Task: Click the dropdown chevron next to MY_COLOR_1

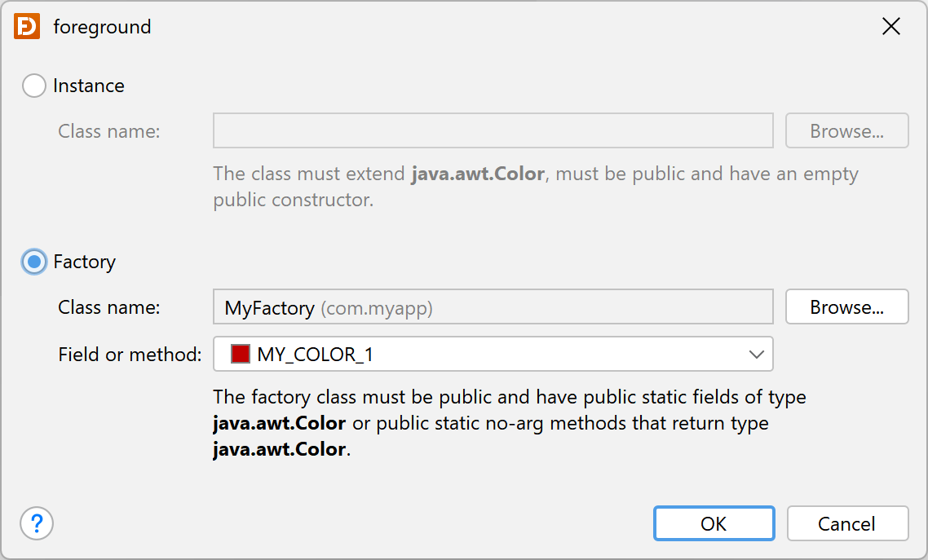Action: [757, 355]
